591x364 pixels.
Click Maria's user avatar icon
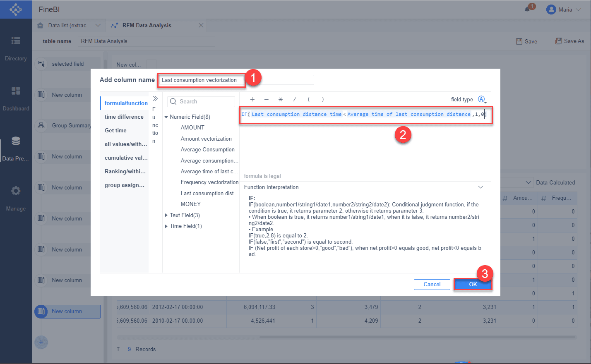(x=551, y=10)
